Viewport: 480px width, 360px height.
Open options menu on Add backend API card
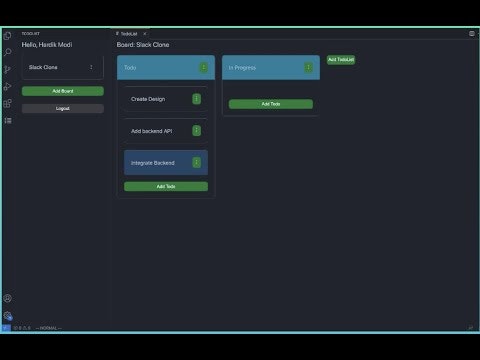(x=196, y=131)
